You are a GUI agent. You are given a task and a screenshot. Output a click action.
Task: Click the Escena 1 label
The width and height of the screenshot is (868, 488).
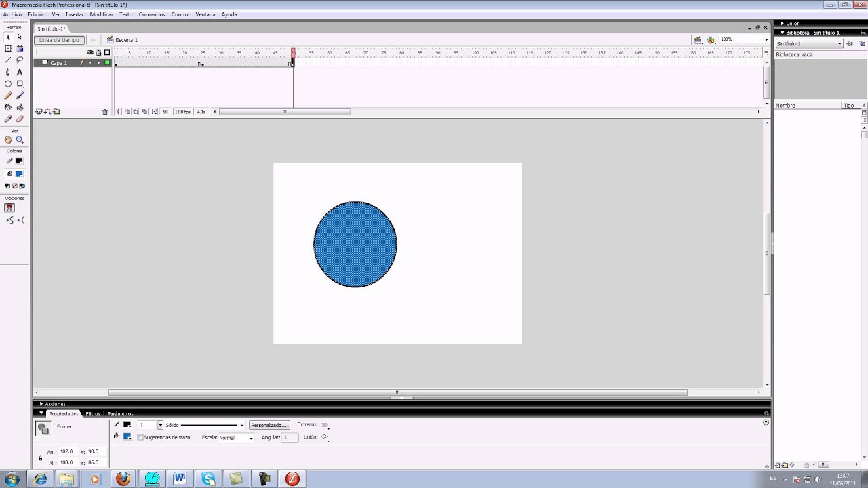tap(126, 40)
